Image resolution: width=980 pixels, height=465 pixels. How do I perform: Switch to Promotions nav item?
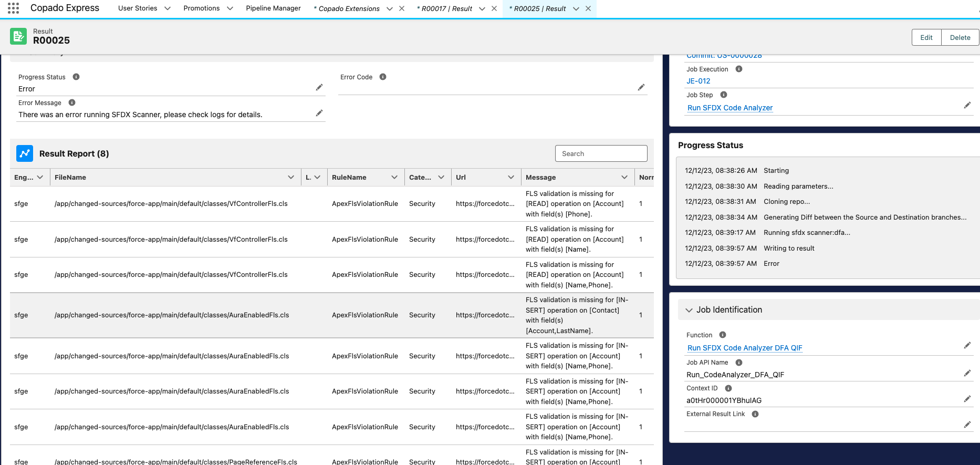tap(202, 8)
